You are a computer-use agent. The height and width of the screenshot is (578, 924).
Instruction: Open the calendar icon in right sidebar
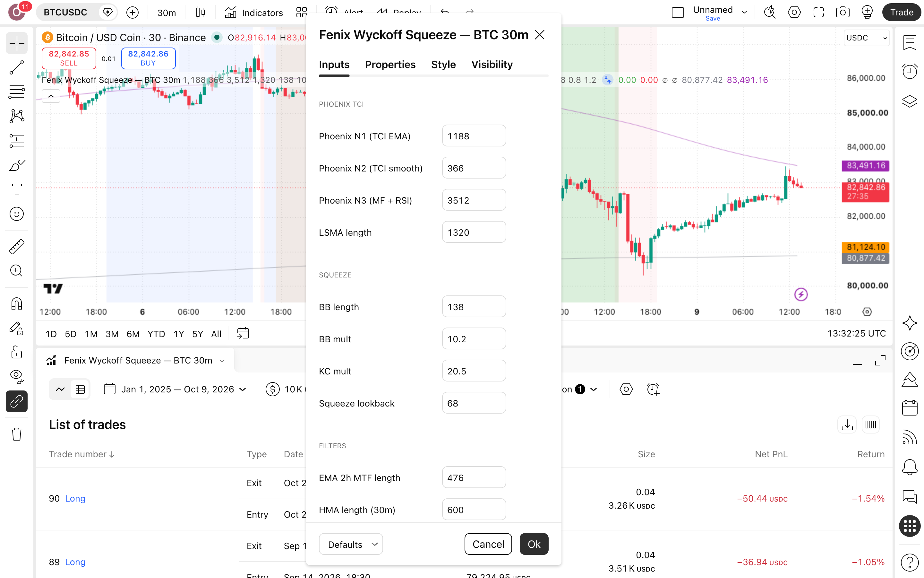[x=910, y=407]
